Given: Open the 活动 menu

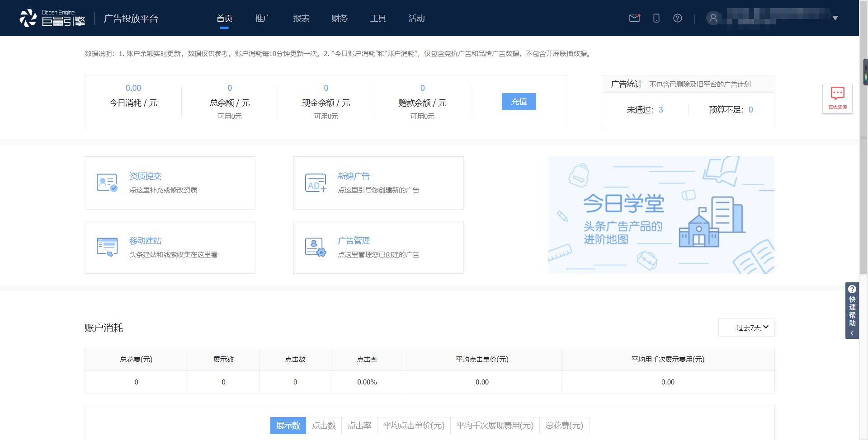Looking at the screenshot, I should [x=416, y=19].
